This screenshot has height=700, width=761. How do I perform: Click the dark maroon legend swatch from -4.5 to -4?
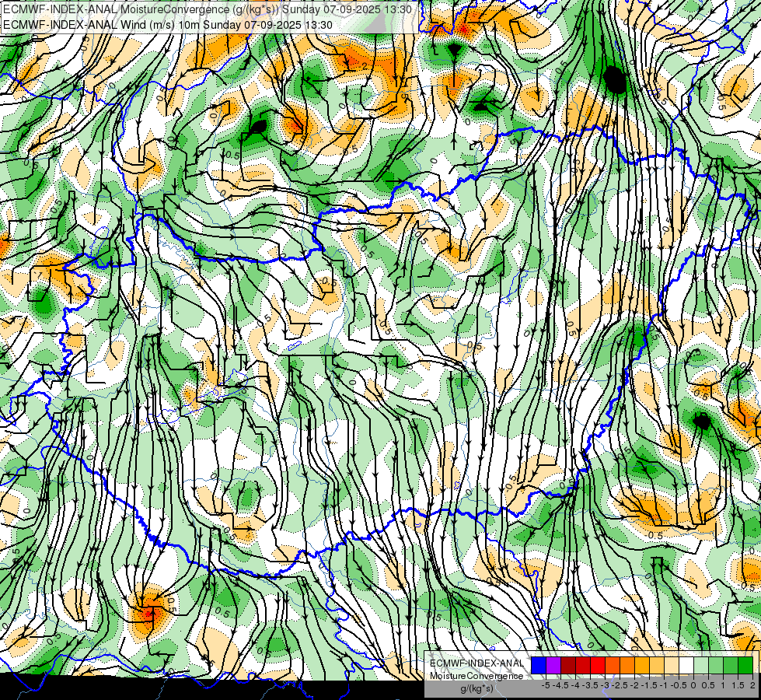[x=568, y=665]
